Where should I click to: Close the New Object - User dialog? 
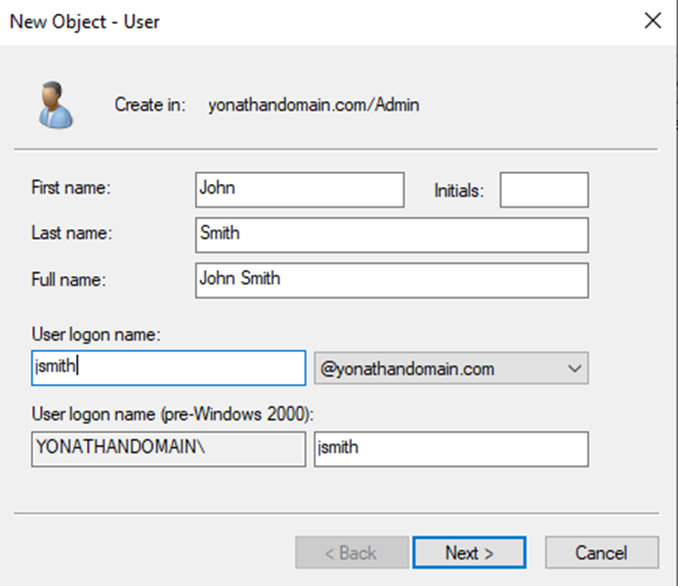652,21
